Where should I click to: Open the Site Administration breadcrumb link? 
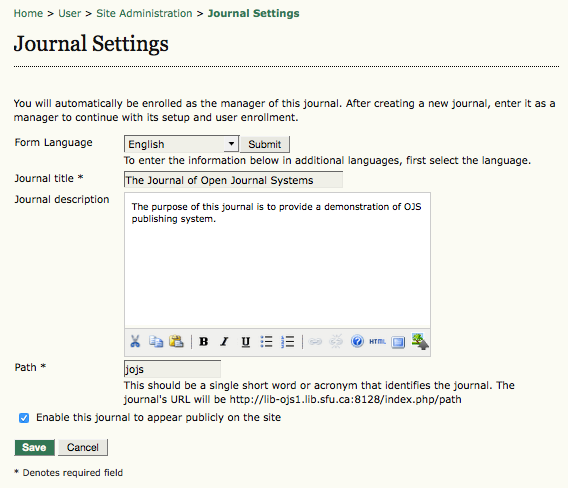[144, 13]
